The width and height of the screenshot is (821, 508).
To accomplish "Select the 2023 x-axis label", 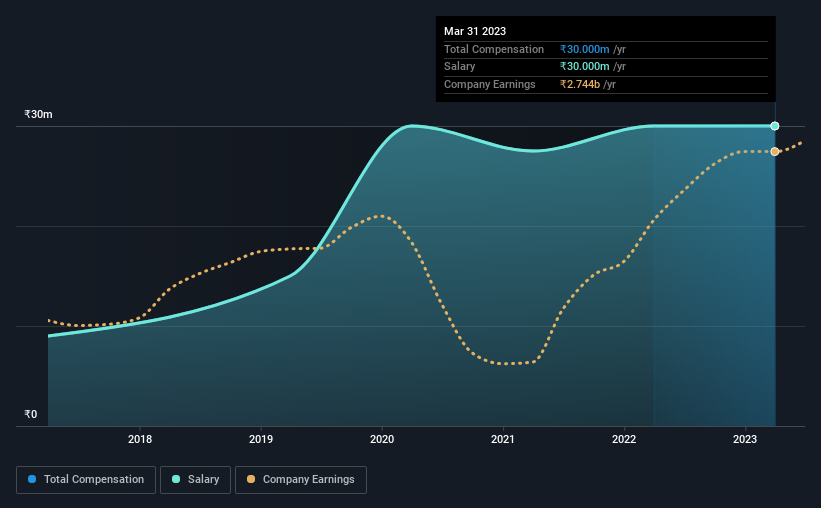I will 745,439.
